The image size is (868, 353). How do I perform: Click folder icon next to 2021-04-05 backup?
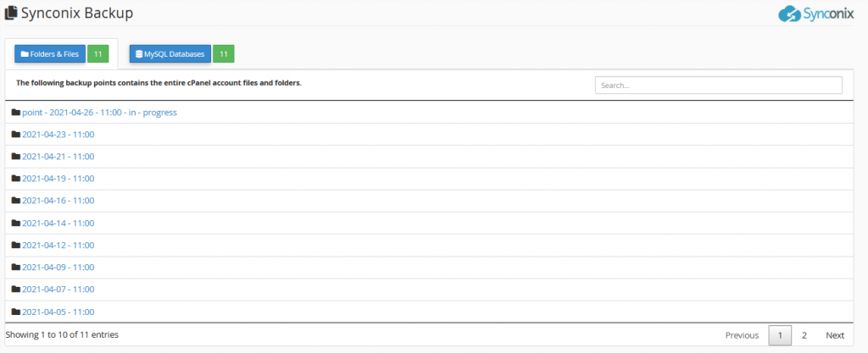(16, 312)
